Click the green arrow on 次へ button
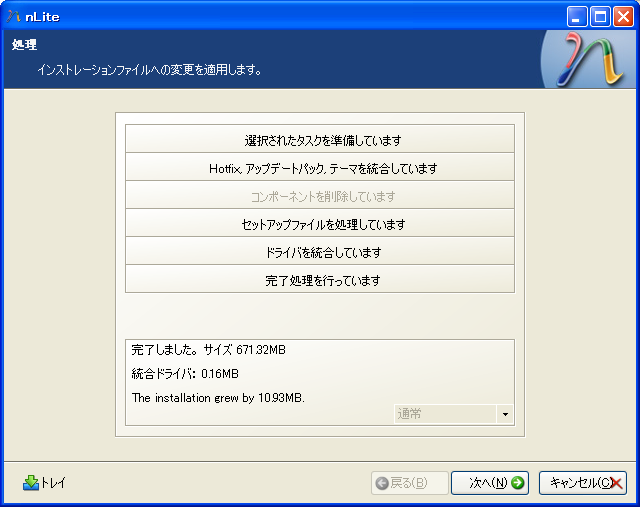 (518, 483)
